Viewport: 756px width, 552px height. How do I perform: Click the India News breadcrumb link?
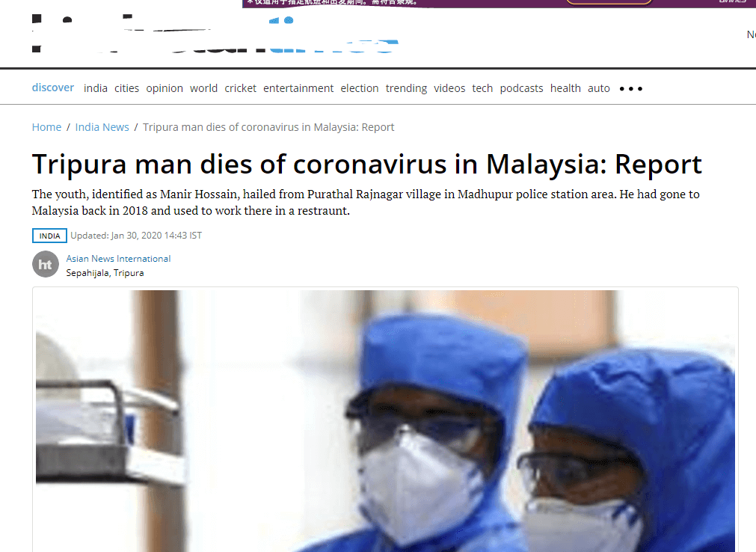pyautogui.click(x=102, y=127)
